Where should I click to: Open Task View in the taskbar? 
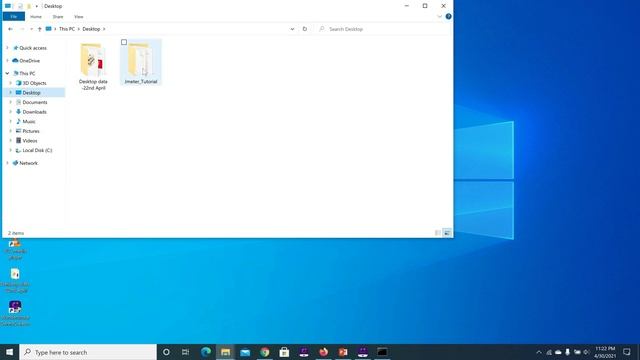point(185,352)
